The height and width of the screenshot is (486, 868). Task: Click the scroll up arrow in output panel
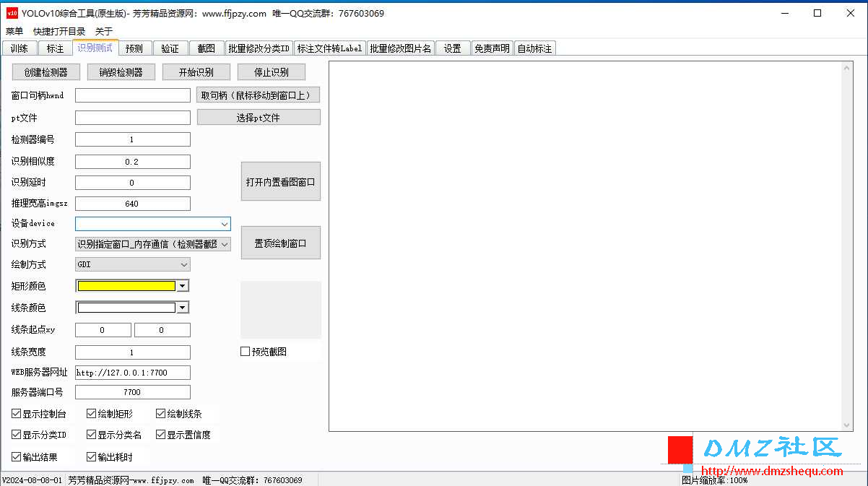847,69
